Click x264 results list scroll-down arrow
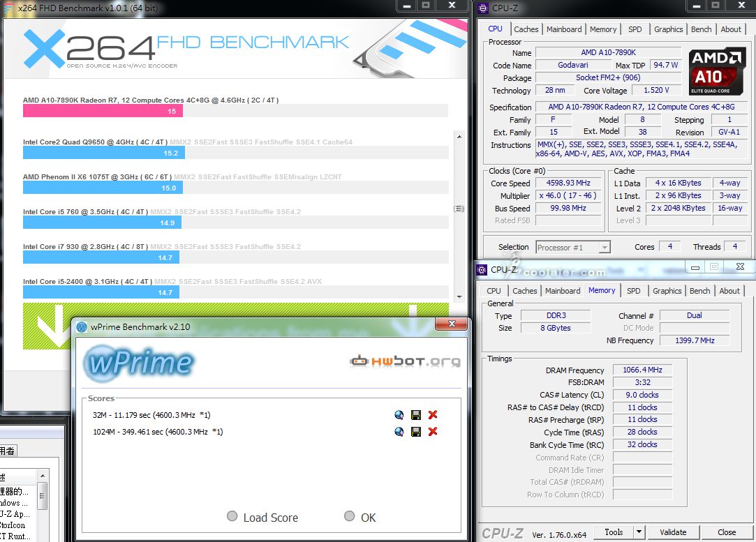 coord(459,296)
